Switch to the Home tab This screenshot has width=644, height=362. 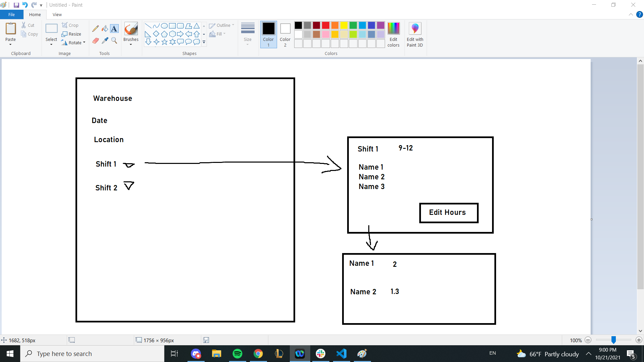point(35,14)
